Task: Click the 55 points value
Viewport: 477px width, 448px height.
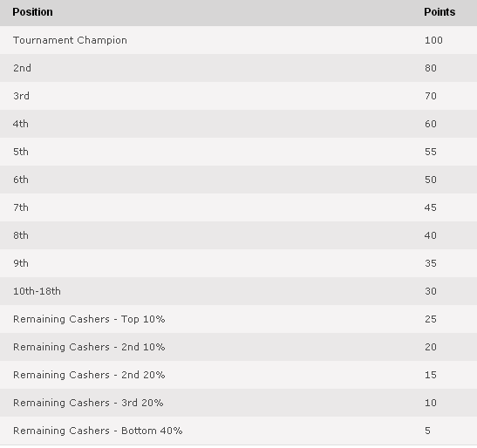Action: click(431, 152)
